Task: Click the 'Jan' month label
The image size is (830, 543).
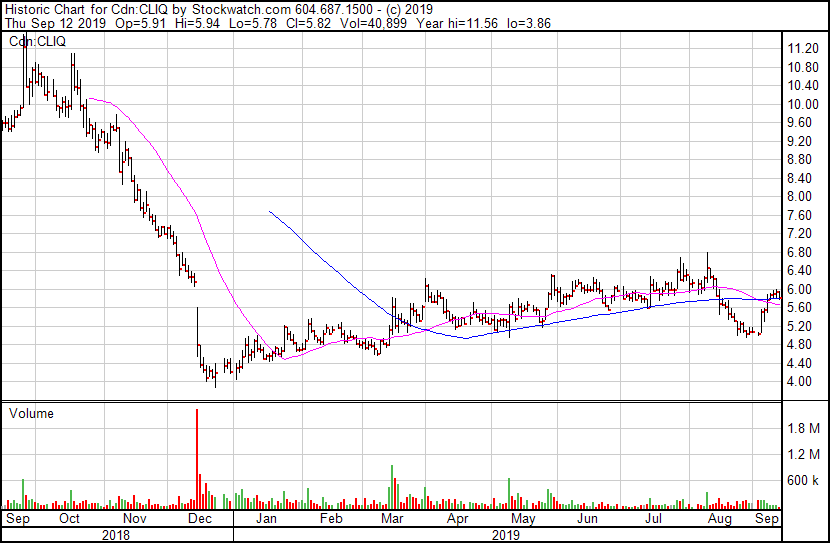Action: pos(266,519)
